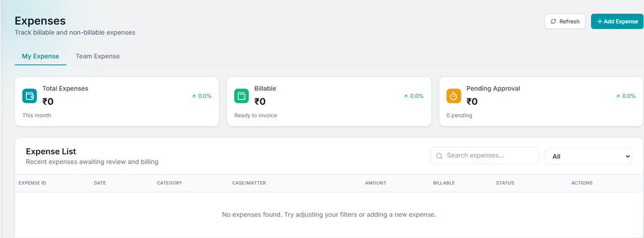Image resolution: width=644 pixels, height=238 pixels.
Task: Click the "0 pending" label
Action: [x=459, y=115]
